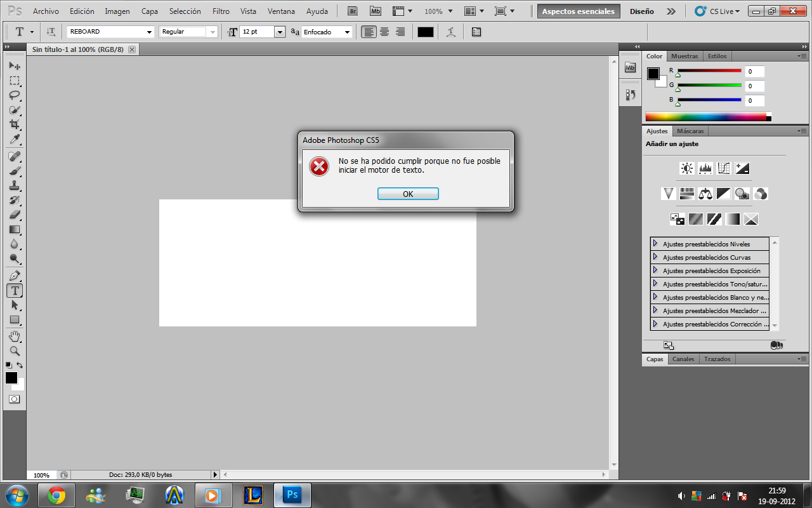
Task: Select the Crop tool
Action: [14, 124]
